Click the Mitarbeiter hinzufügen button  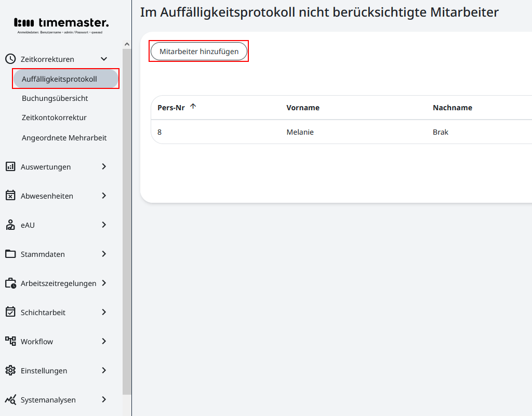(x=198, y=51)
